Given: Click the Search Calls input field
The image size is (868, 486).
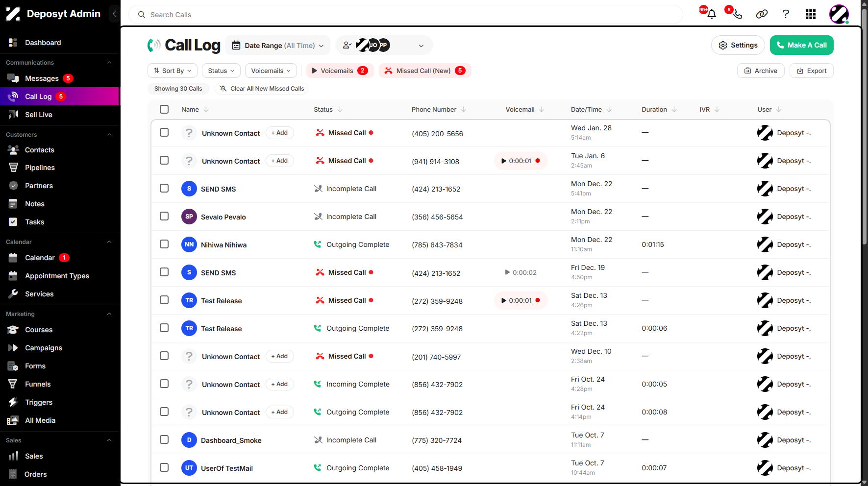Looking at the screenshot, I should click(406, 15).
